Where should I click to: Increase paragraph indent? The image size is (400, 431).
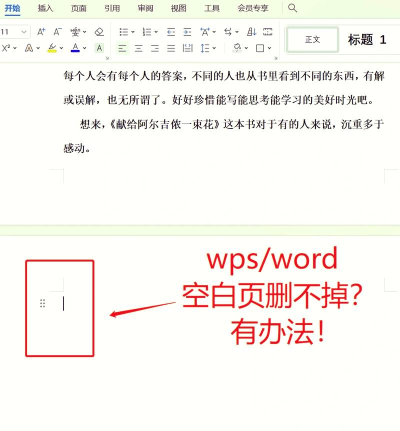(187, 32)
